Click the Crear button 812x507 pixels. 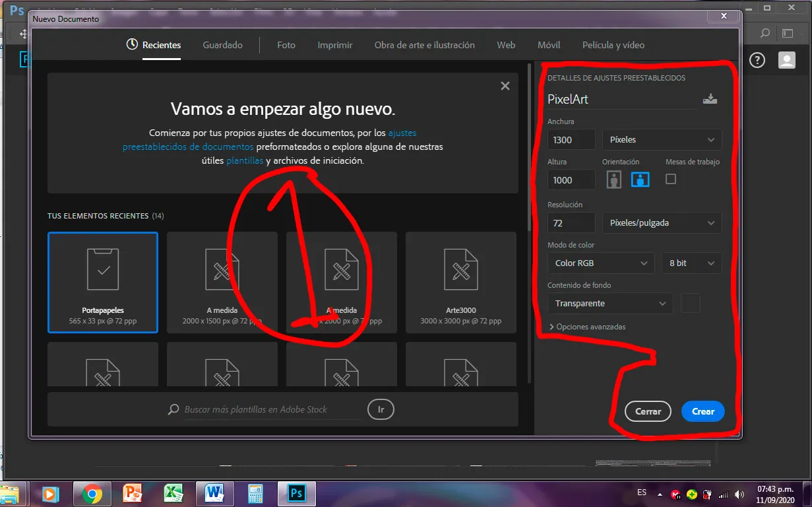[x=703, y=411]
